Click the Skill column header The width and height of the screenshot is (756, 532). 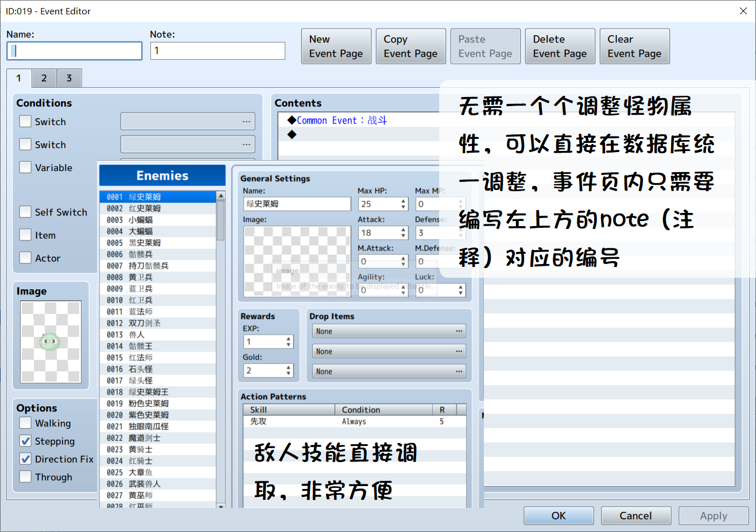[x=289, y=410]
